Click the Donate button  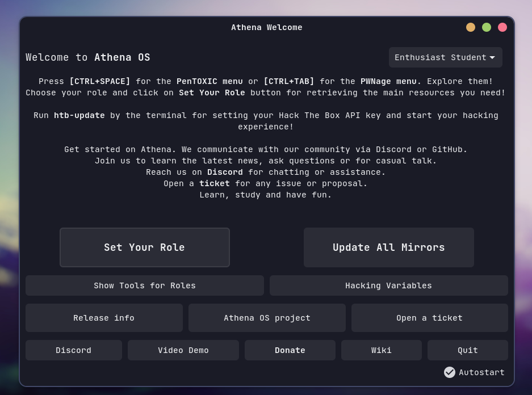point(290,350)
